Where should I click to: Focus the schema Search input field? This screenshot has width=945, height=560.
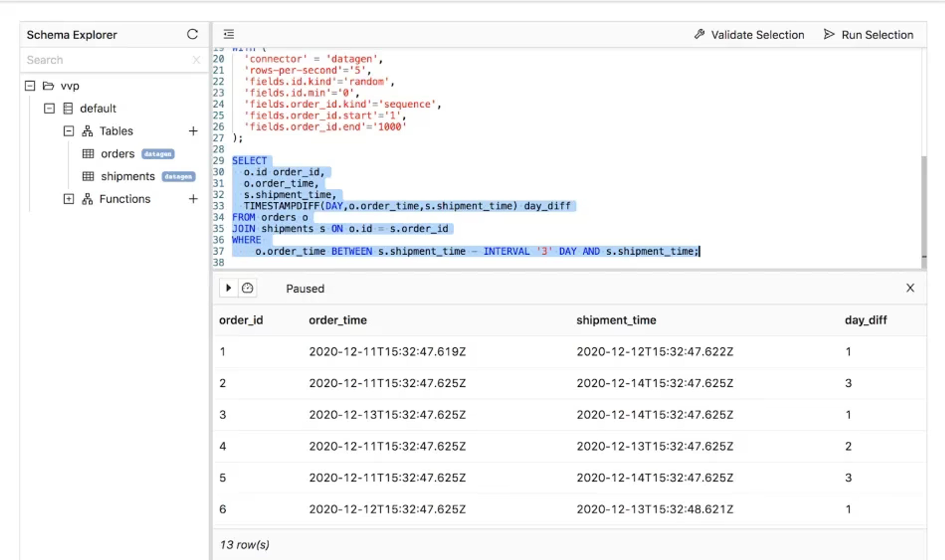pos(108,60)
